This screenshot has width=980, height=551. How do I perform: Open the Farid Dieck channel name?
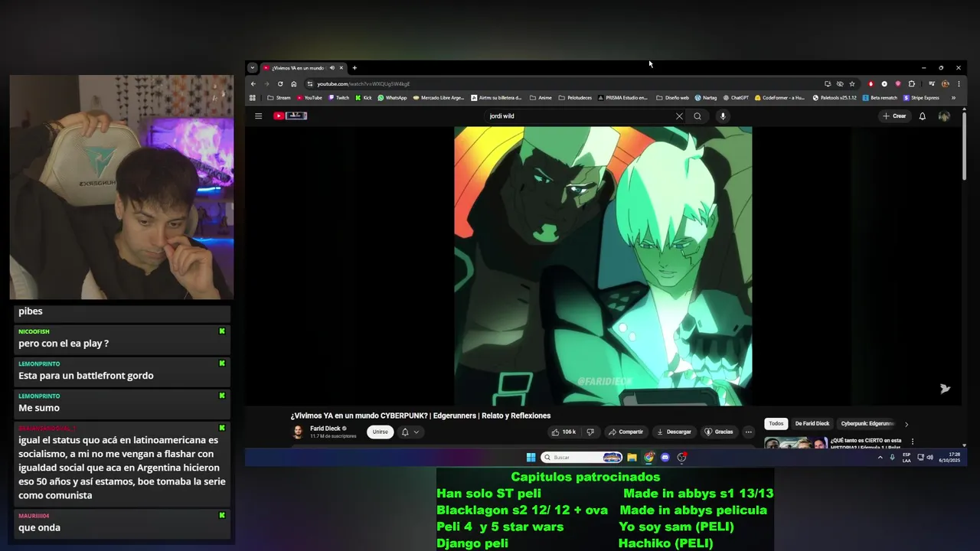325,429
